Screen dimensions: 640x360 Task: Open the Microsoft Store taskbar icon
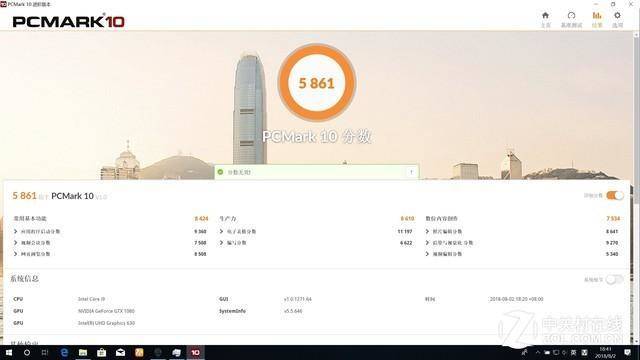coord(102,352)
